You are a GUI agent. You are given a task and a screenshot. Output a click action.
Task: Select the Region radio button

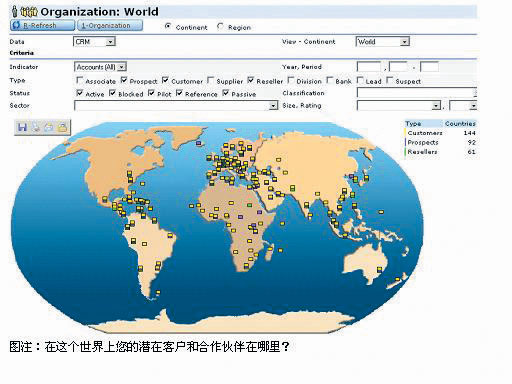pos(220,26)
